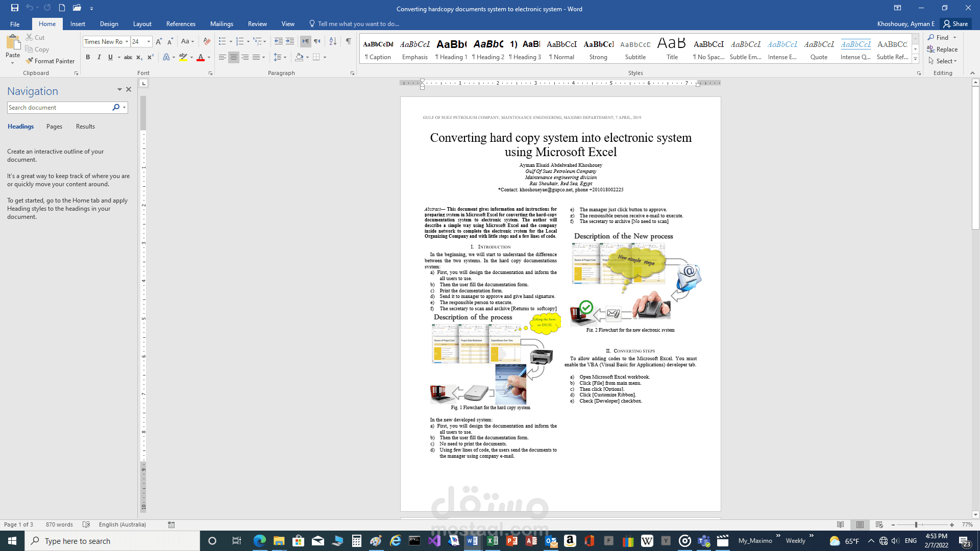Open the Pages view in Navigation pane
This screenshot has width=980, height=551.
54,126
